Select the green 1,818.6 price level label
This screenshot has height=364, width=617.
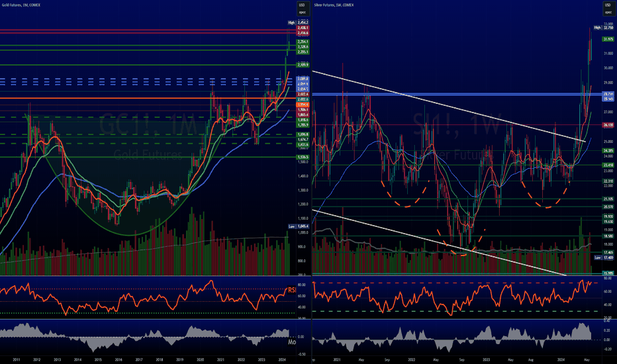click(x=303, y=120)
